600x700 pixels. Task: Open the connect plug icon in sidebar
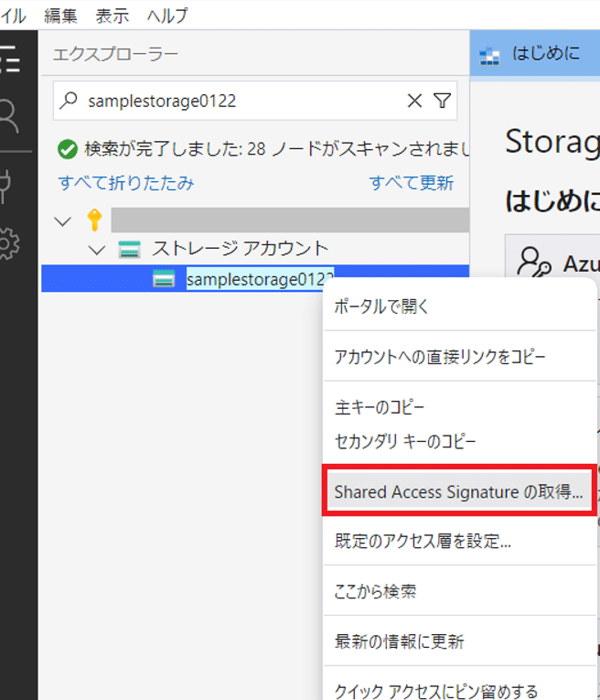coord(5,186)
